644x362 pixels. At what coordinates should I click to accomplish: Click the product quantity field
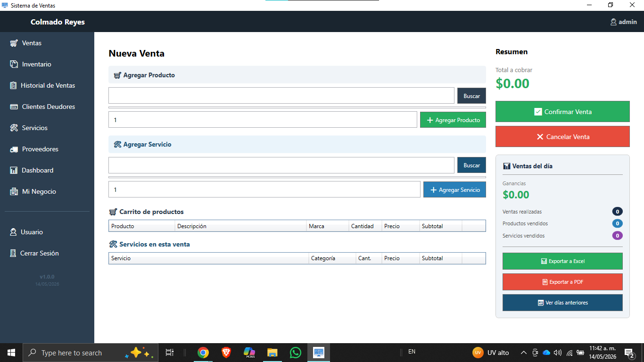(x=263, y=120)
